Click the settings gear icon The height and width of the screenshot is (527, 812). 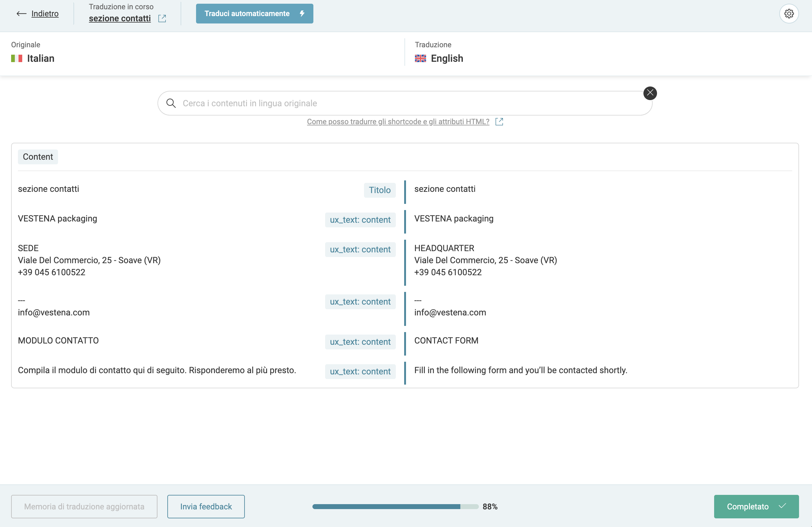(x=789, y=14)
